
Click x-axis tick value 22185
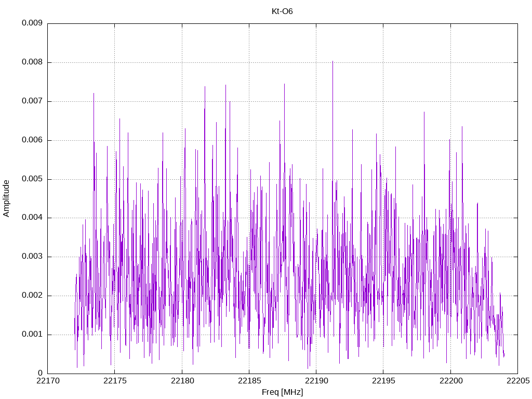point(249,381)
